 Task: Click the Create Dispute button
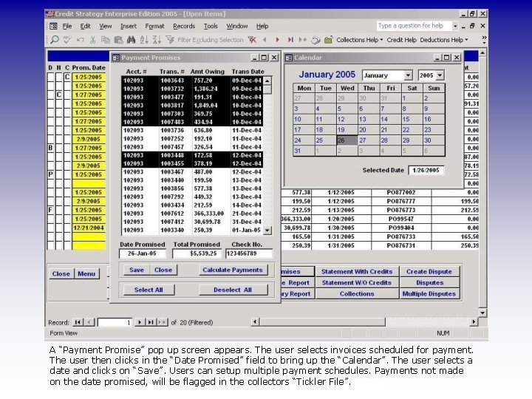[429, 271]
